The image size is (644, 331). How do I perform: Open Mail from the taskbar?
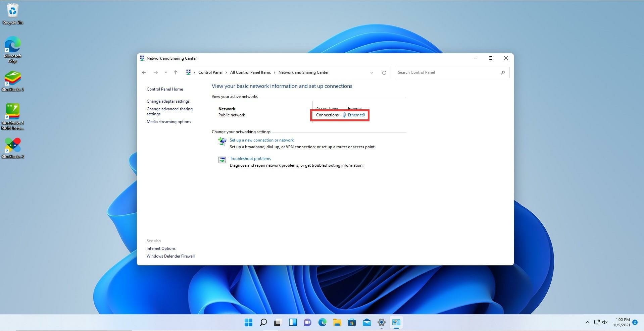[x=367, y=323]
